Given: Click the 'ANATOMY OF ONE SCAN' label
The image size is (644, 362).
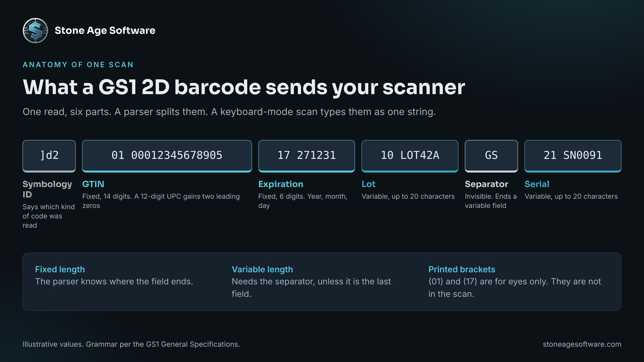Looking at the screenshot, I should (78, 65).
